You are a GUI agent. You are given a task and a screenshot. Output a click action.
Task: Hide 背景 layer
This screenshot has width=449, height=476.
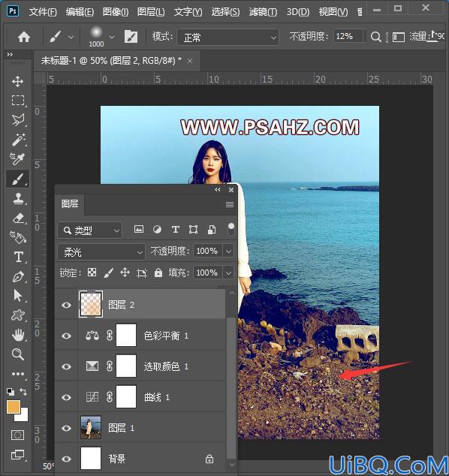click(67, 459)
